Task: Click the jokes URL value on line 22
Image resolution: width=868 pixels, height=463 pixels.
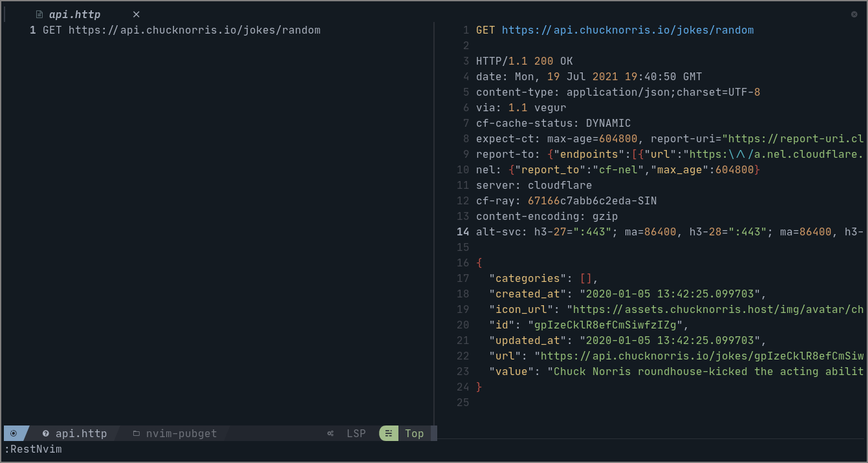Action: [699, 356]
